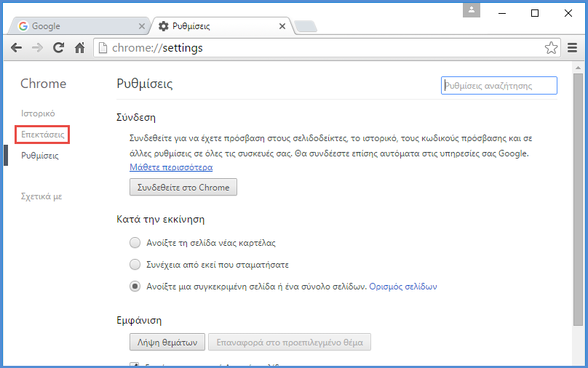Open a new tab
588x368 pixels.
pos(306,27)
